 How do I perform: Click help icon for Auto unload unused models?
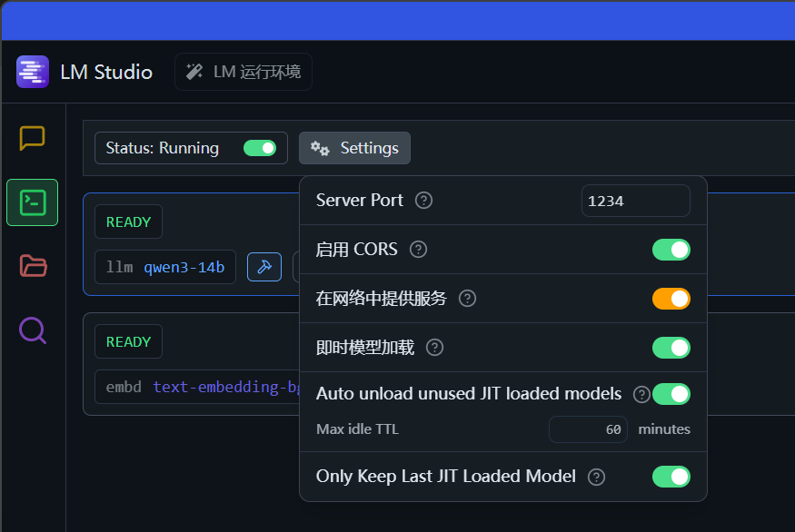click(641, 394)
